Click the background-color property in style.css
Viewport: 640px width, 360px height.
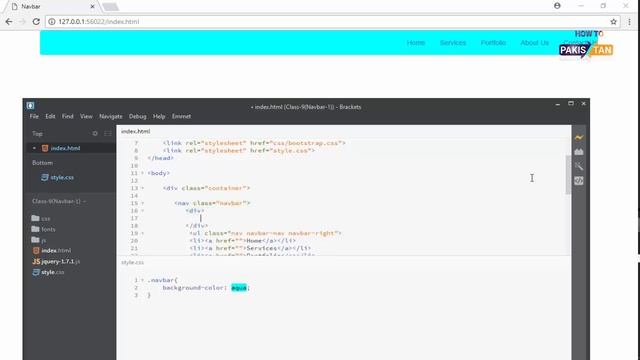tap(194, 288)
